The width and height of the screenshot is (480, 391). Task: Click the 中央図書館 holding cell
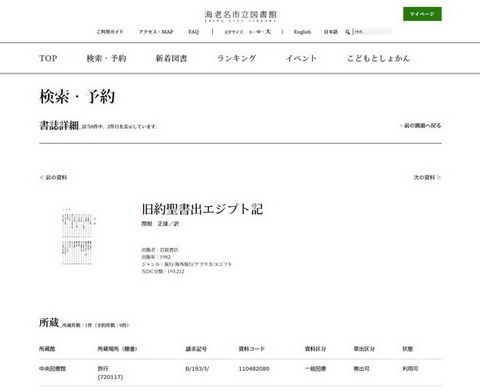point(52,369)
